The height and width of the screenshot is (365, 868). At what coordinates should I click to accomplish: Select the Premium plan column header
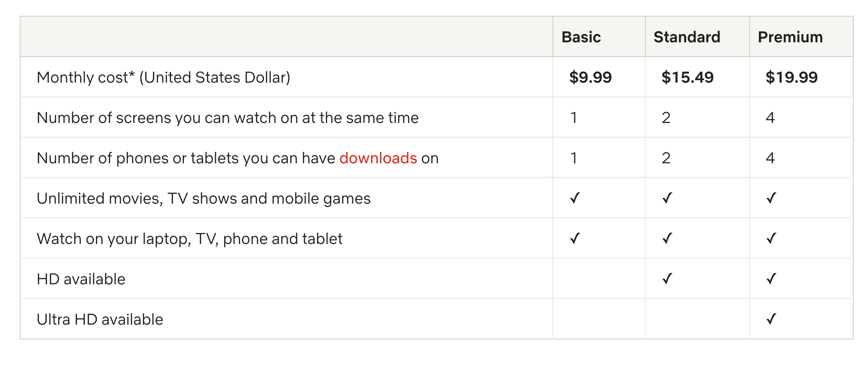click(790, 37)
